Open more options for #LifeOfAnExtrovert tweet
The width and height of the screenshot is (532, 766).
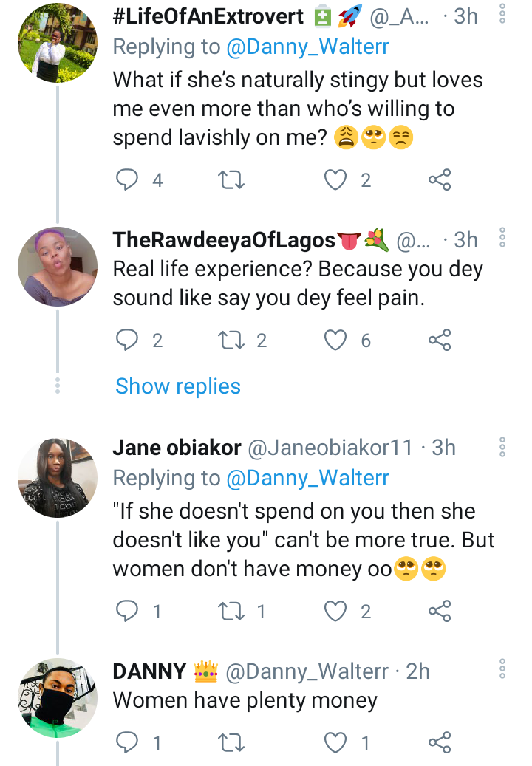[502, 14]
